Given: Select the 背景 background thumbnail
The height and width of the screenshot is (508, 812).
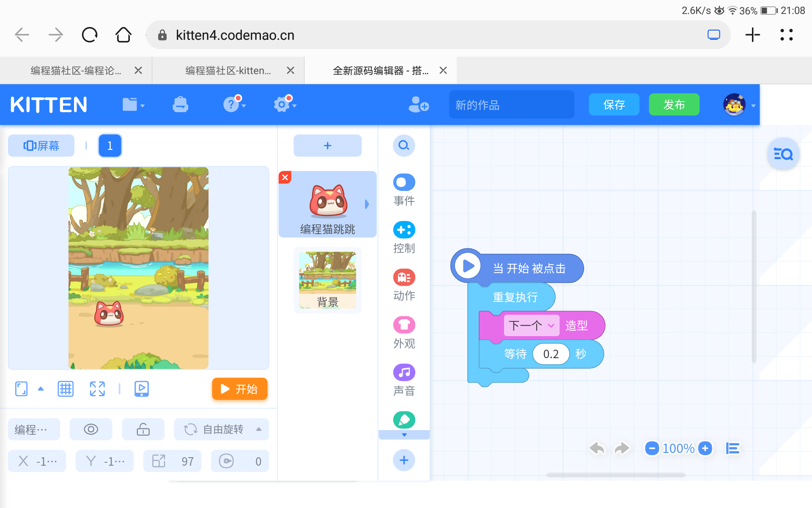Looking at the screenshot, I should [328, 280].
